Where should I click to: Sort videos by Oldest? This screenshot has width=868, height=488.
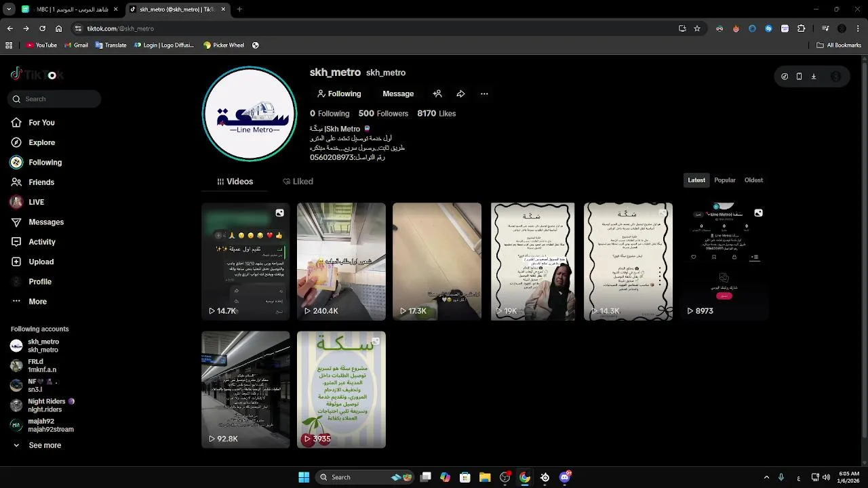[753, 180]
